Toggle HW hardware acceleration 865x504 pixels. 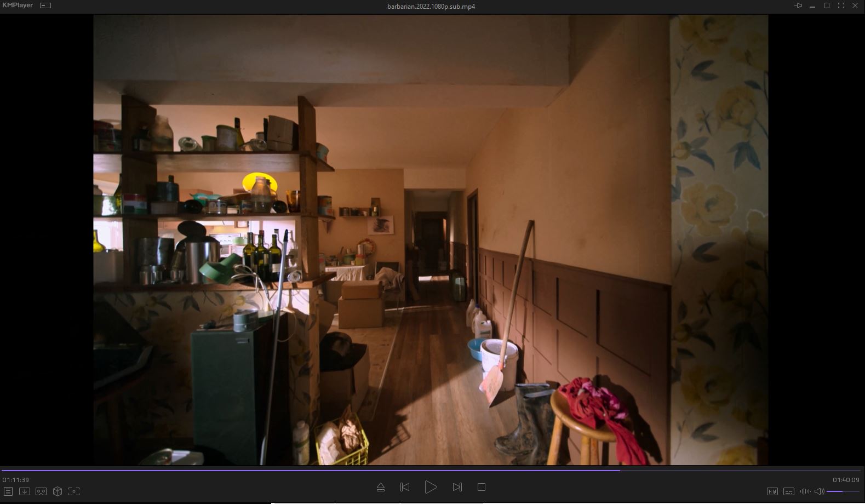(x=772, y=491)
